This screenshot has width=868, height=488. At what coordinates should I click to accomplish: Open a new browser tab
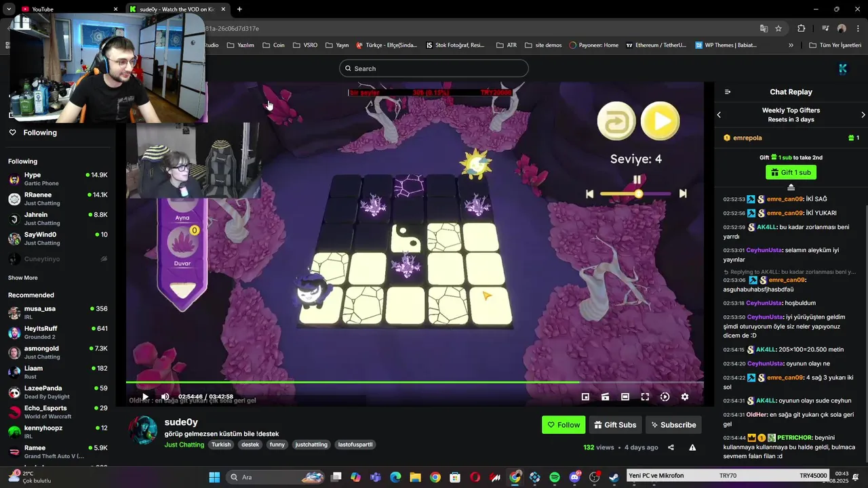tap(239, 9)
